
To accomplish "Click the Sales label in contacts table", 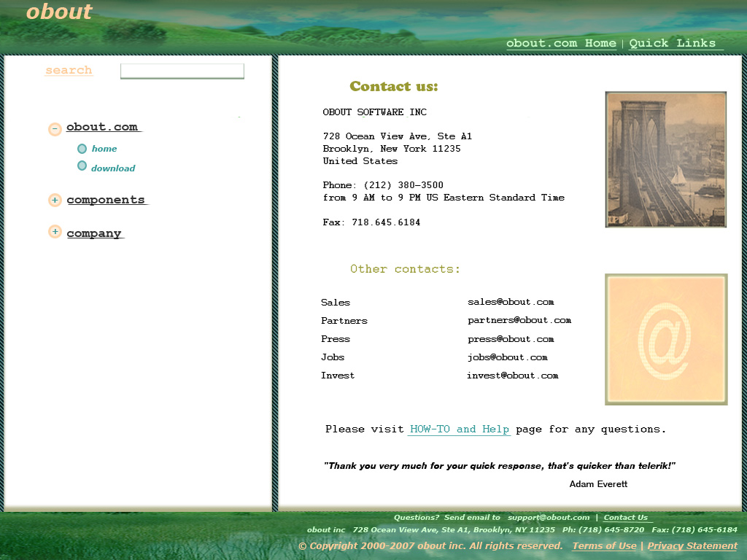I will [x=336, y=303].
